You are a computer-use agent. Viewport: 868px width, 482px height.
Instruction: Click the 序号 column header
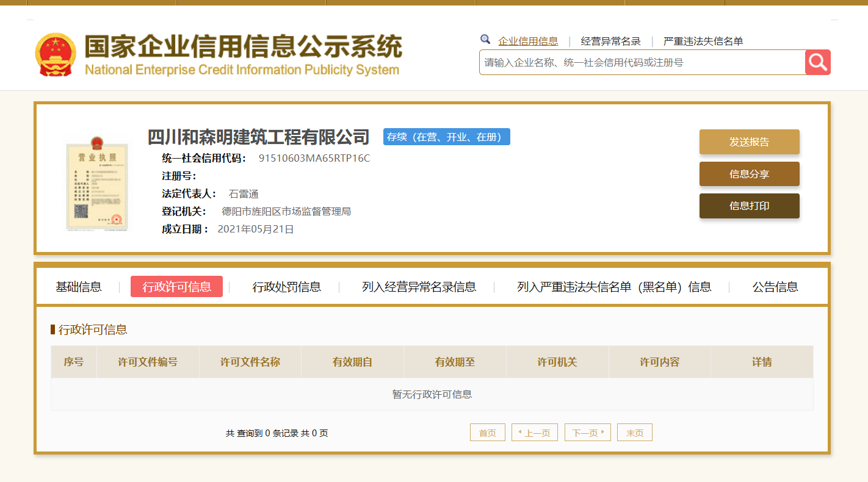coord(74,362)
